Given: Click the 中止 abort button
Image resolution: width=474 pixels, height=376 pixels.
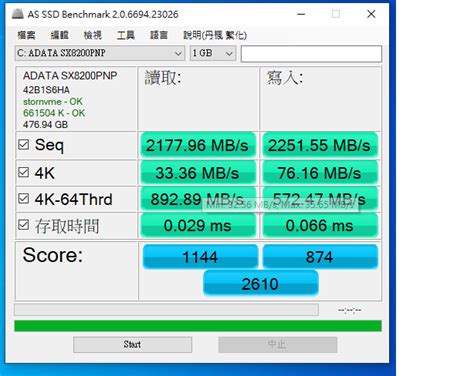Looking at the screenshot, I should 277,344.
